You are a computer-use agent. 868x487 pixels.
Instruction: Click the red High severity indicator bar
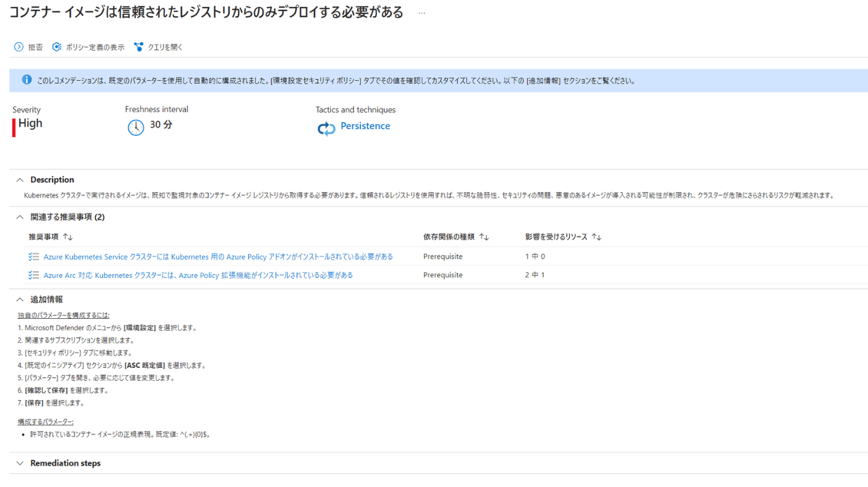14,127
